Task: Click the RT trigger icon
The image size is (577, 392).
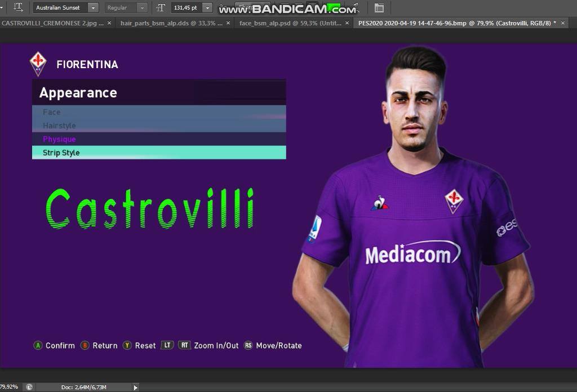Action: point(185,345)
